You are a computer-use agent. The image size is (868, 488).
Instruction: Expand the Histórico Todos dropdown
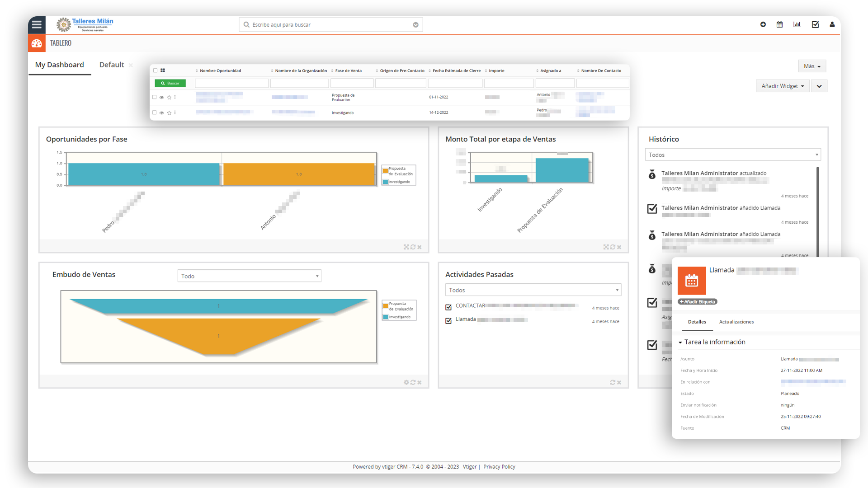(732, 155)
